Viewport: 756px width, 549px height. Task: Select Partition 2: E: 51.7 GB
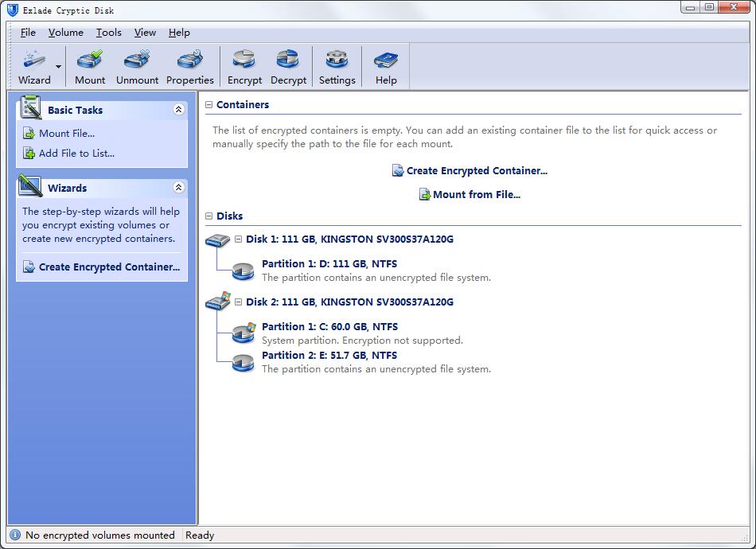point(329,356)
